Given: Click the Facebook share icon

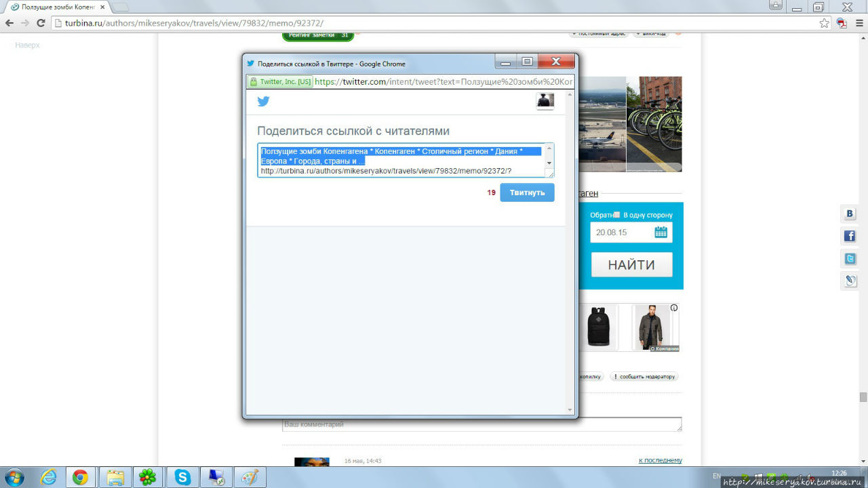Looking at the screenshot, I should coord(850,237).
